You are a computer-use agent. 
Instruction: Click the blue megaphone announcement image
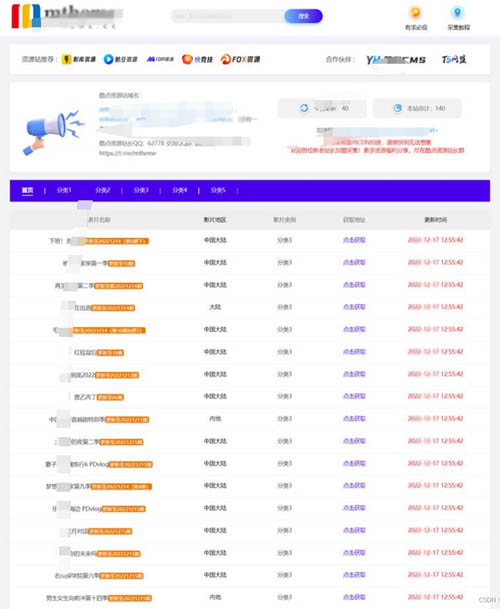[x=54, y=132]
